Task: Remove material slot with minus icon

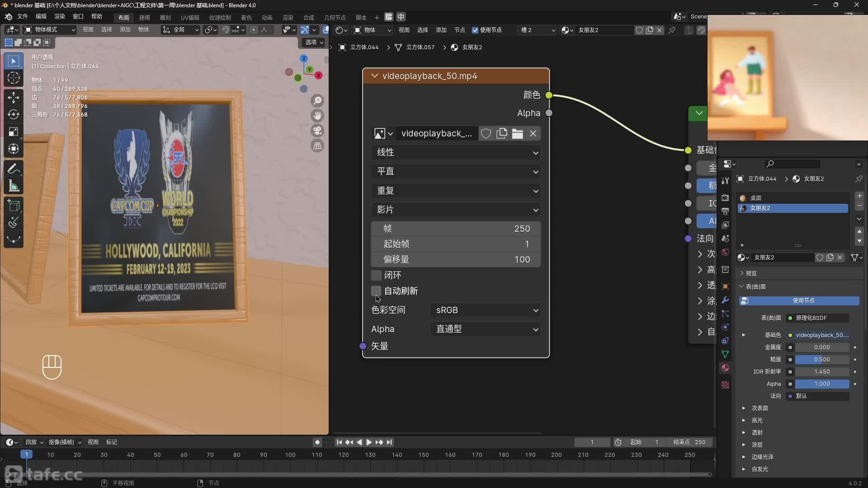Action: pos(859,206)
